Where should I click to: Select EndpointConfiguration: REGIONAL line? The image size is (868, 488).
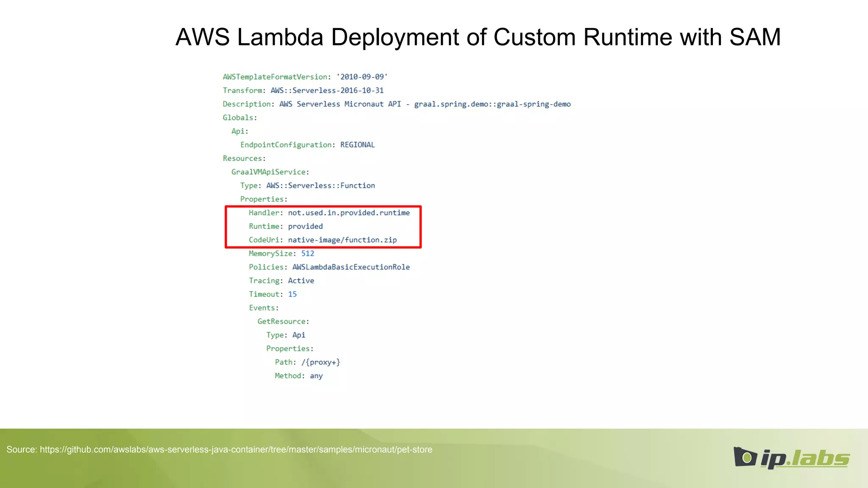tap(307, 145)
